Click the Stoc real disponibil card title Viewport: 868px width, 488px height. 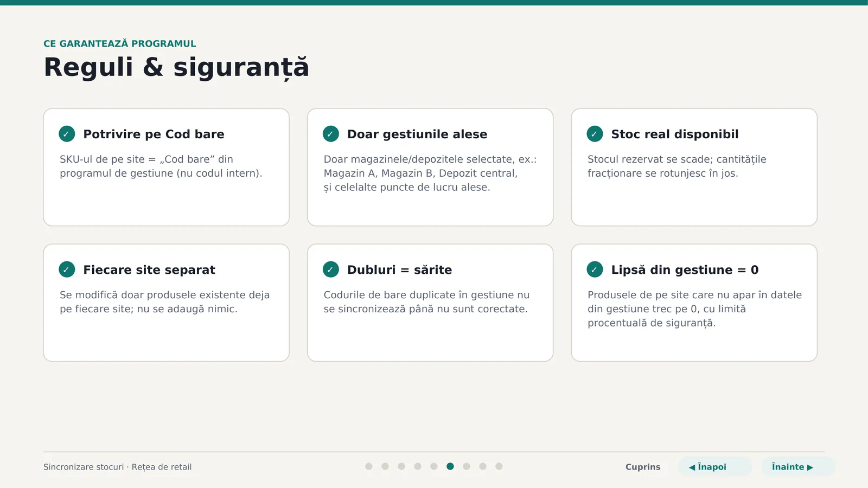[675, 134]
